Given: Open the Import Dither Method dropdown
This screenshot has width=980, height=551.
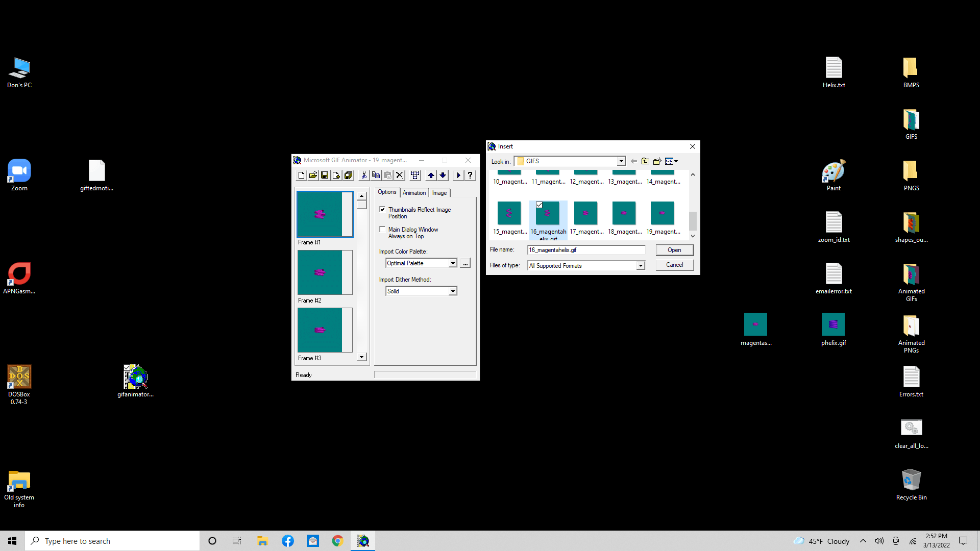Looking at the screenshot, I should click(x=453, y=291).
